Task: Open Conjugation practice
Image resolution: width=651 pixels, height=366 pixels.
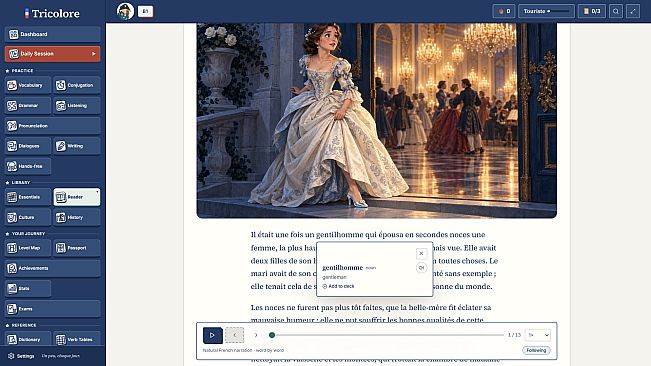Action: (77, 85)
